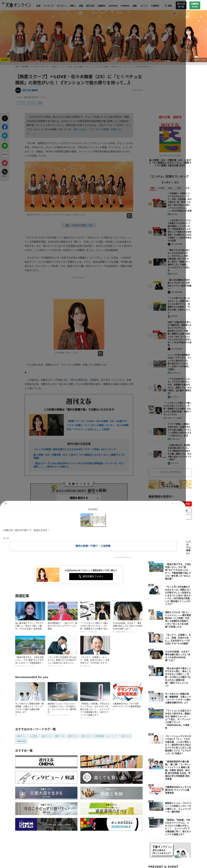
Task: Open ランキング in the top navigation
Action: [x=48, y=6]
